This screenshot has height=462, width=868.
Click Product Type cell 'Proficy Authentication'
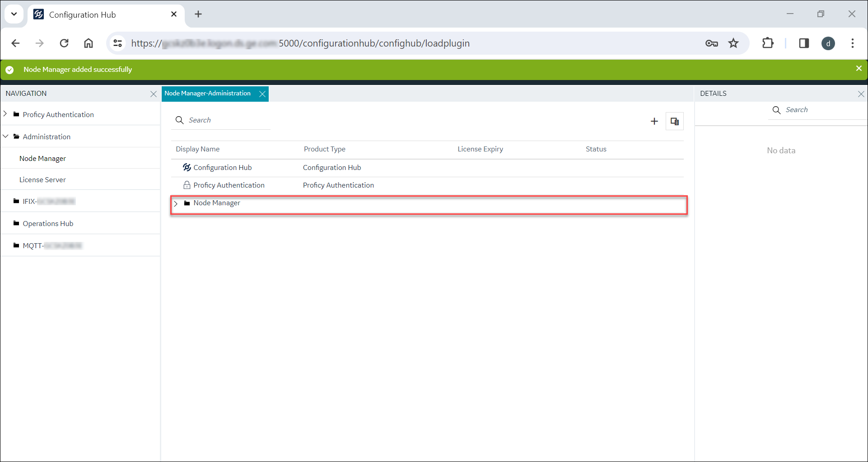point(338,185)
